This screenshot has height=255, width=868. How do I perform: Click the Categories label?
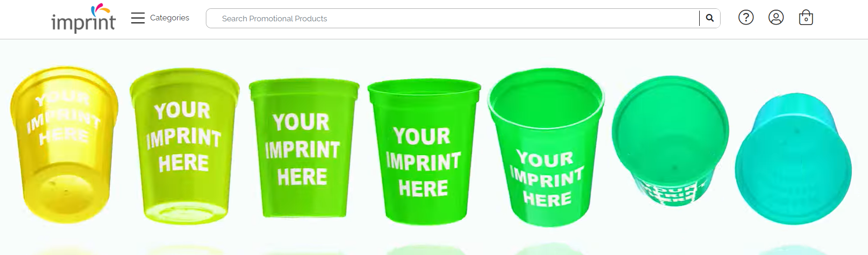tap(170, 18)
